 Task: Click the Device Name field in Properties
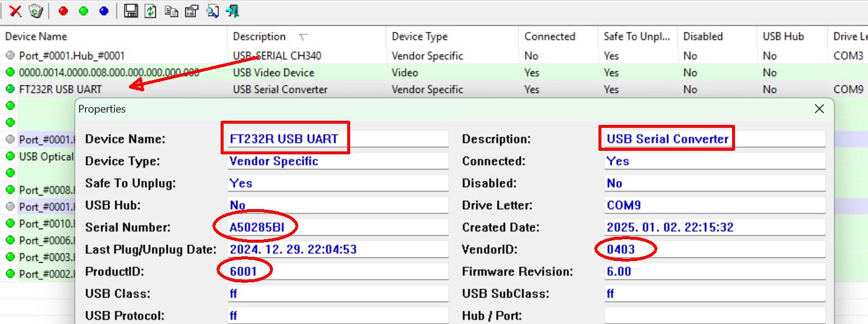tap(338, 139)
